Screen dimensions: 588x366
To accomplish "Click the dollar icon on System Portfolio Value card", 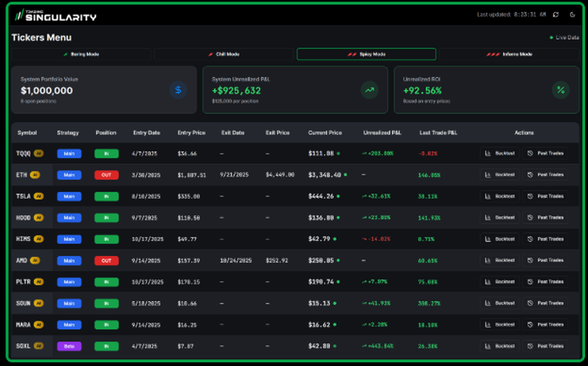I will pos(178,90).
